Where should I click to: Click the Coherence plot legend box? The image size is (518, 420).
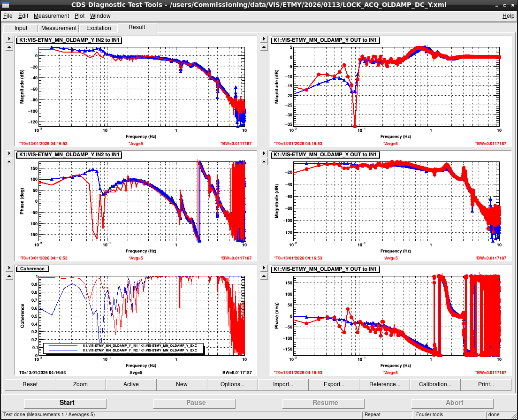click(123, 348)
